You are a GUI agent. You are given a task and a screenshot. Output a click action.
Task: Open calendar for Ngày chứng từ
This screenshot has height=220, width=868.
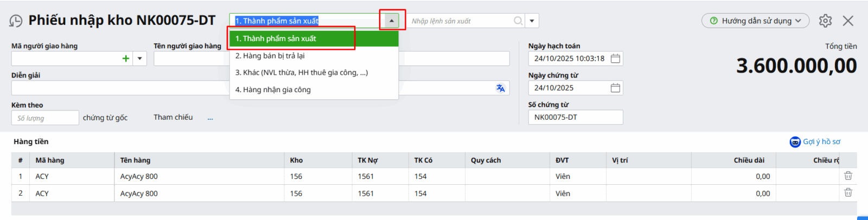pyautogui.click(x=615, y=88)
